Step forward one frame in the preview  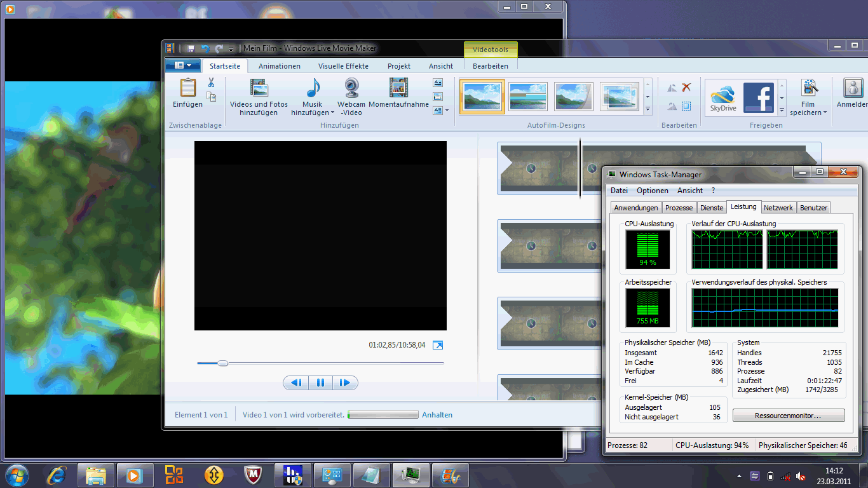(345, 383)
